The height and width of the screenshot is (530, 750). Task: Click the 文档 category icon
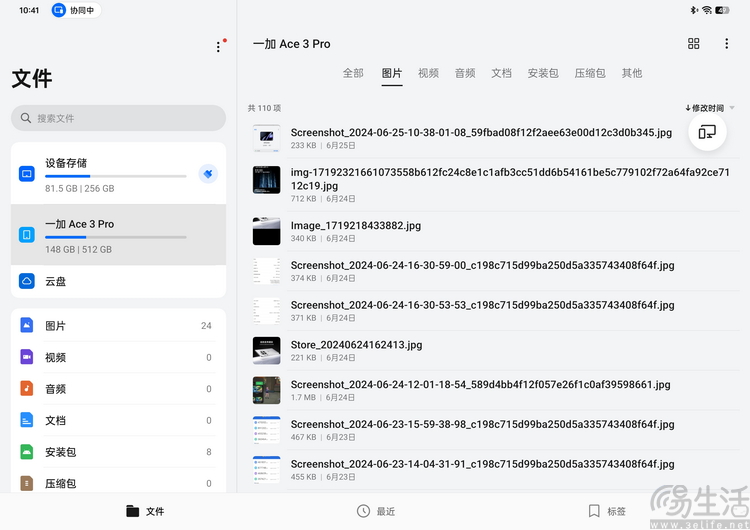tap(27, 420)
